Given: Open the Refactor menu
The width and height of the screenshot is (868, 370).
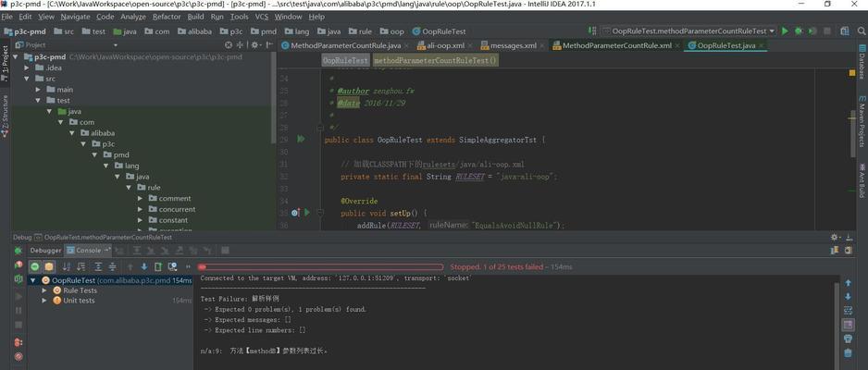Looking at the screenshot, I should point(167,17).
